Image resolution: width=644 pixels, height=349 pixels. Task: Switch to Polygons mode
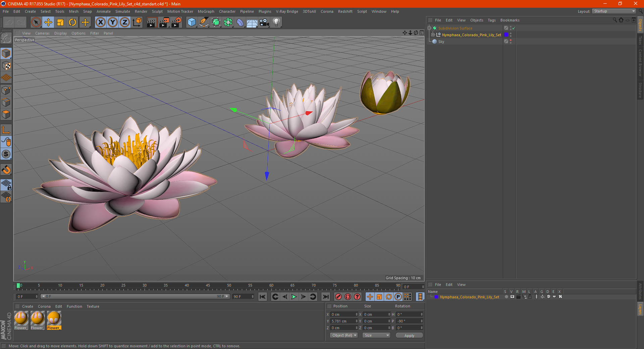(x=6, y=114)
